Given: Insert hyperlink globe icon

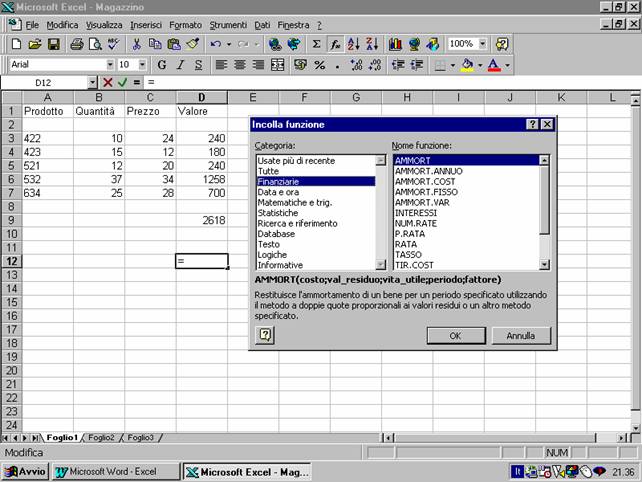Looking at the screenshot, I should click(275, 44).
